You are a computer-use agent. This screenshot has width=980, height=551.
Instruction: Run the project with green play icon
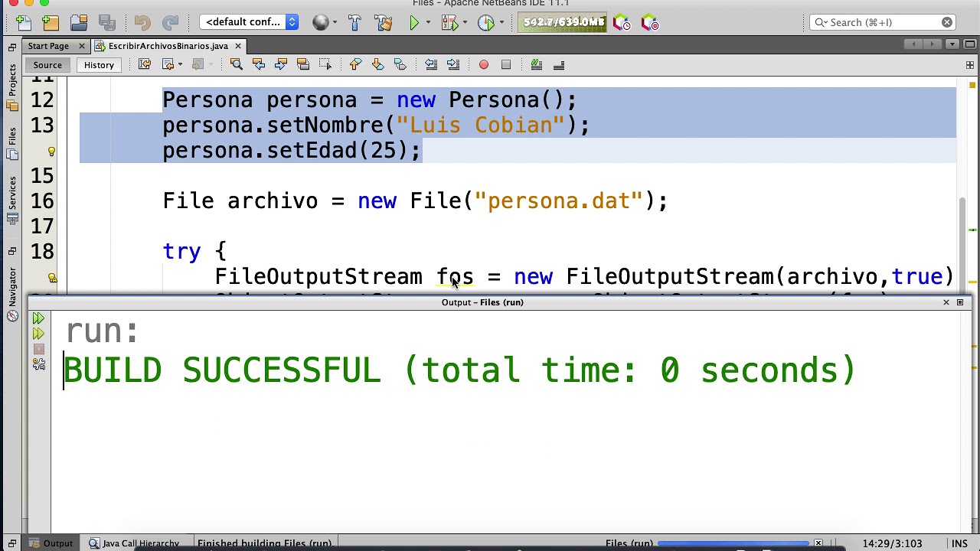coord(413,22)
